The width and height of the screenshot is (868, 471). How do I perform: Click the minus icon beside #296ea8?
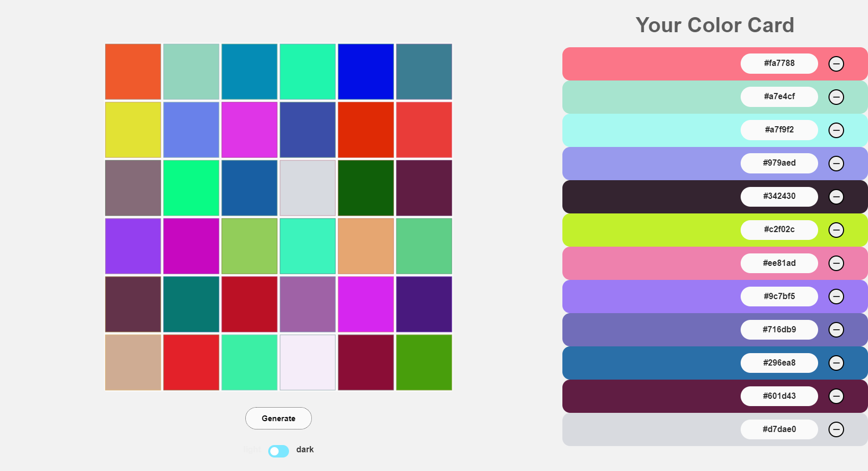(x=836, y=363)
